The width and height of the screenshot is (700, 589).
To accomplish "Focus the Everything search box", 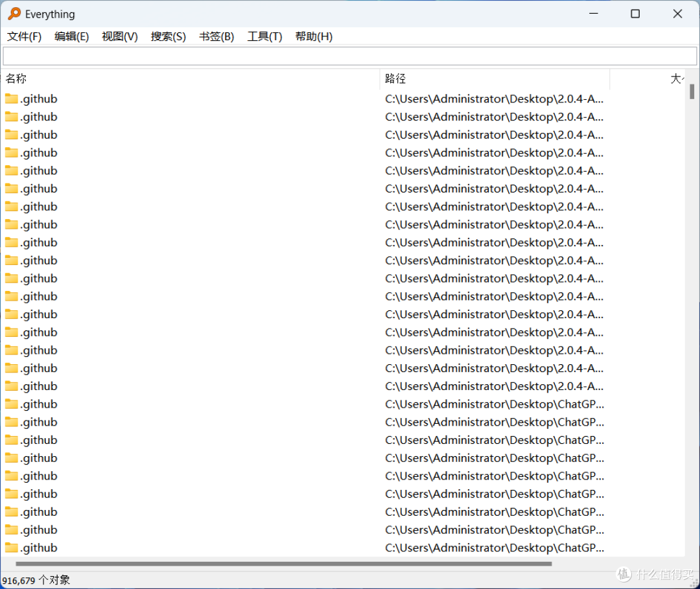I will point(349,56).
